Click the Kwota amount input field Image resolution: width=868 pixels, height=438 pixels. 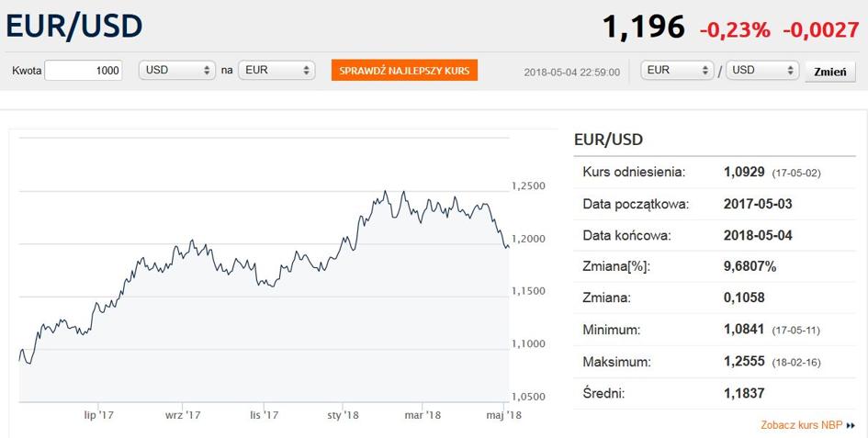coord(83,71)
